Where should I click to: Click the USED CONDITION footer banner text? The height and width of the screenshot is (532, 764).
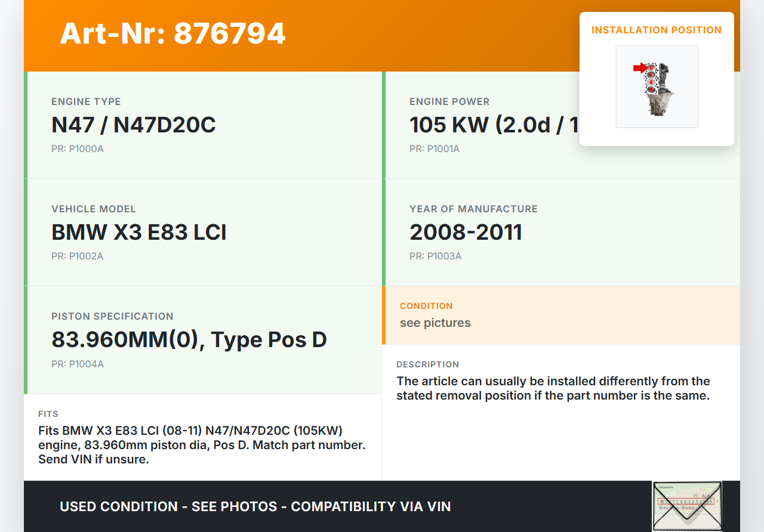pyautogui.click(x=255, y=506)
